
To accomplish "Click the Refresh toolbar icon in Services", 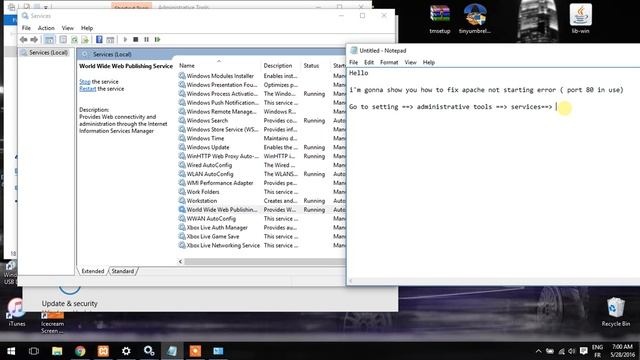I will (x=74, y=40).
